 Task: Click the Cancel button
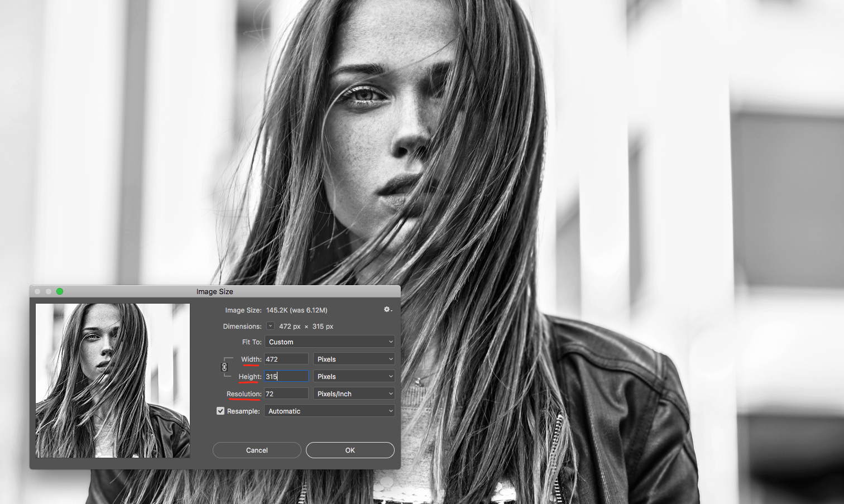(257, 450)
